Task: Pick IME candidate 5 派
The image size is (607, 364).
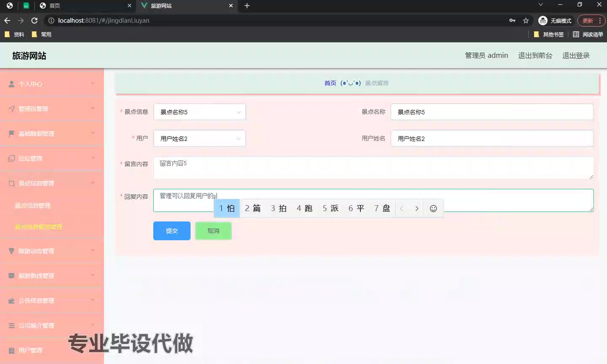Action: point(330,209)
